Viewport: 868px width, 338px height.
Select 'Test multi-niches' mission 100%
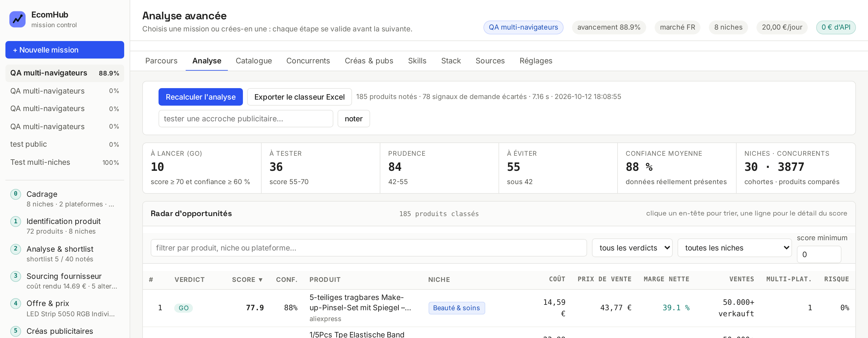[65, 162]
